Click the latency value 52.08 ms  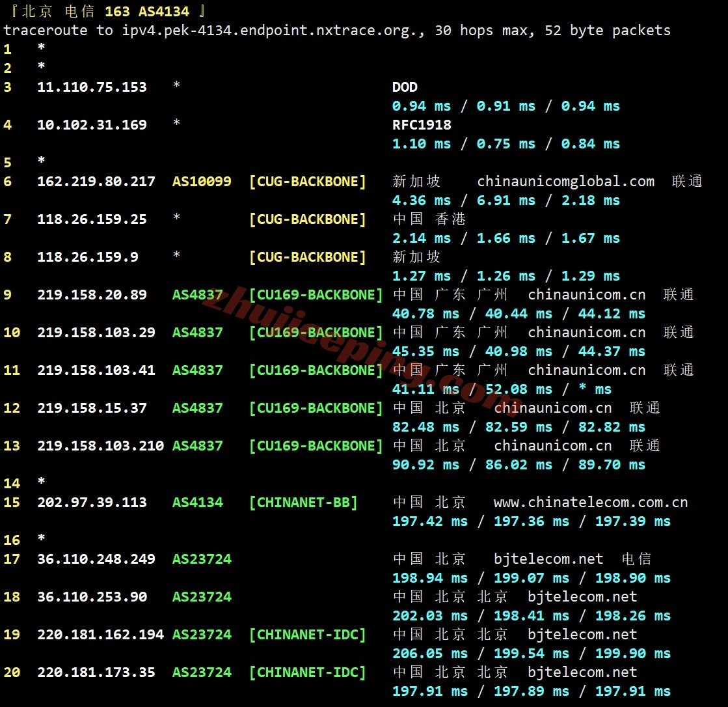click(x=519, y=389)
